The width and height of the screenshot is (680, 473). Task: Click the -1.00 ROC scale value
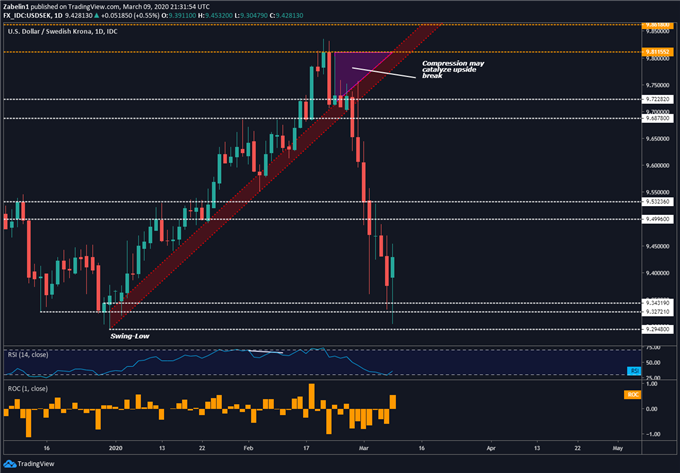click(x=652, y=434)
